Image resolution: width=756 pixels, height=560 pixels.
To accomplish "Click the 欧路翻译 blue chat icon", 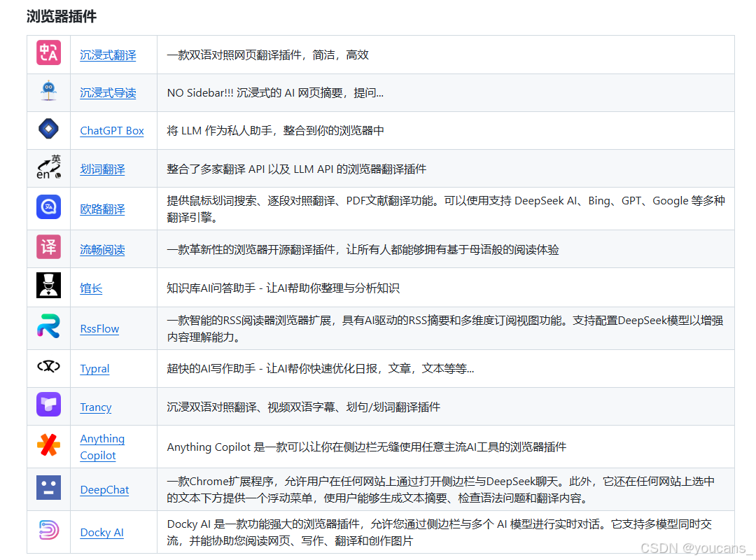I will 48,207.
